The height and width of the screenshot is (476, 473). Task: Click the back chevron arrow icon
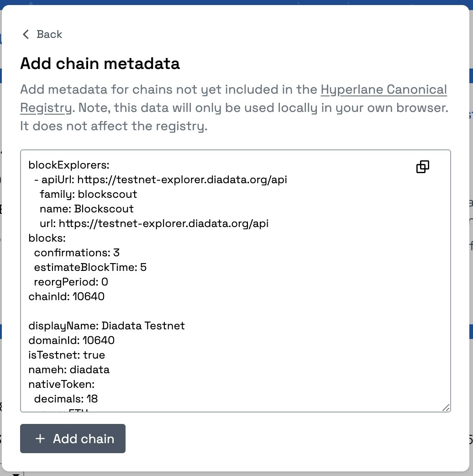[x=26, y=34]
